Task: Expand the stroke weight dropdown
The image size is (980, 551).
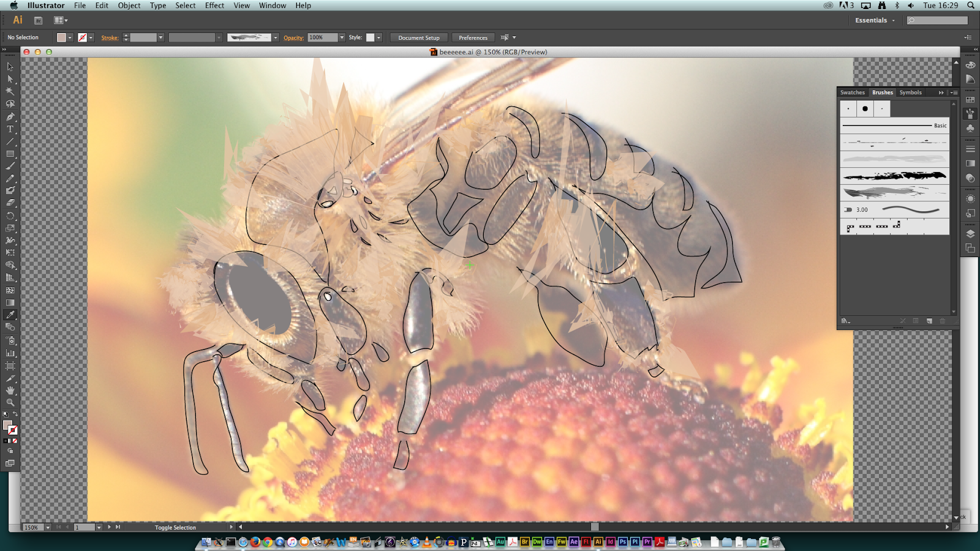Action: 160,38
